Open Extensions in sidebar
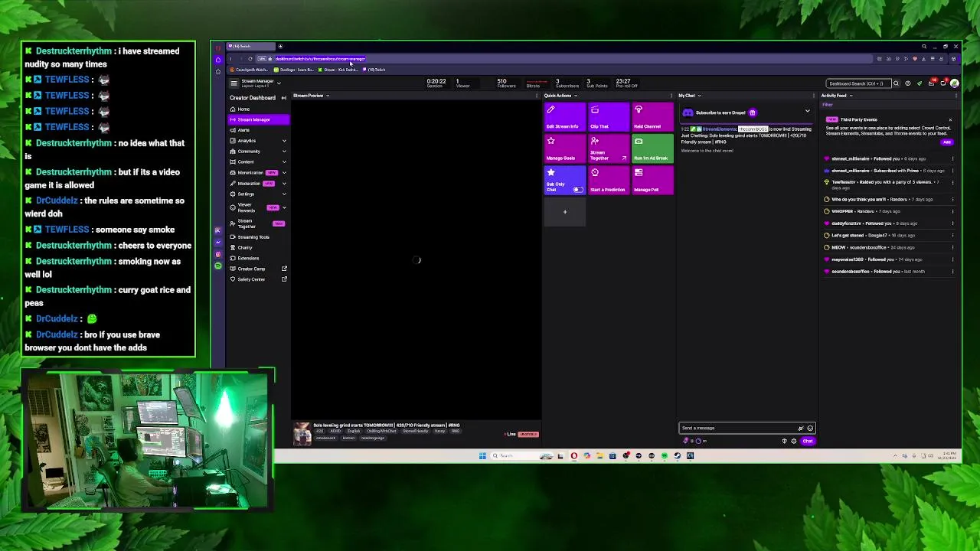 click(258, 258)
